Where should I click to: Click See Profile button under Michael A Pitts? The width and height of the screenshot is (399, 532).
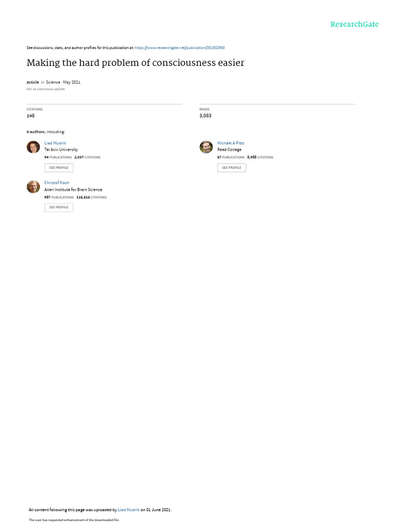[x=232, y=168]
